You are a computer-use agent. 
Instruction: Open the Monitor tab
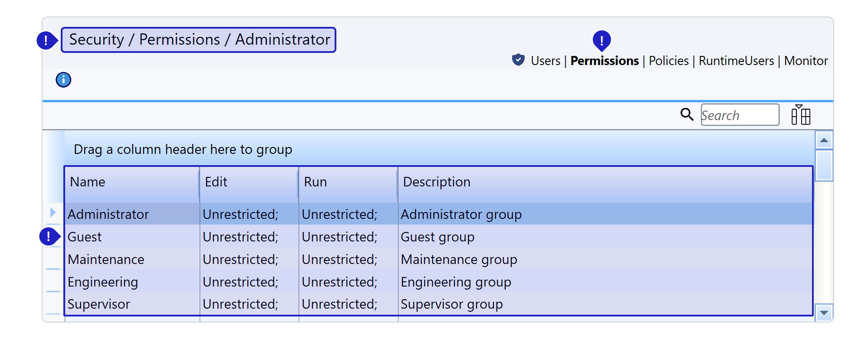click(x=806, y=61)
